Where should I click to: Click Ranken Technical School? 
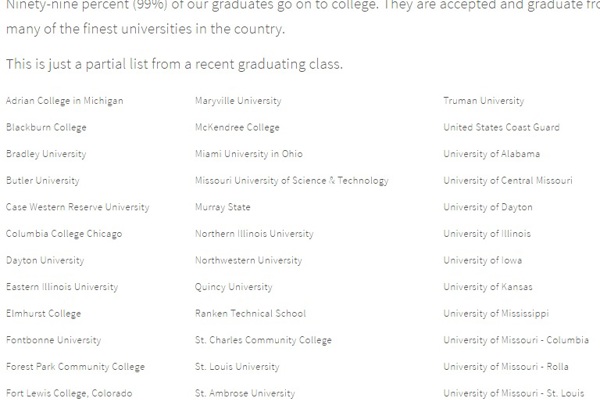click(250, 313)
